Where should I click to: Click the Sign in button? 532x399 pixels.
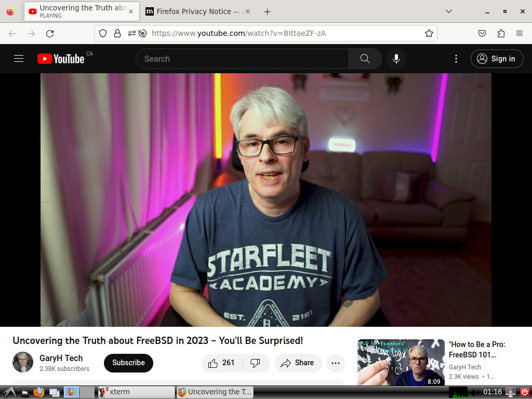[x=496, y=59]
